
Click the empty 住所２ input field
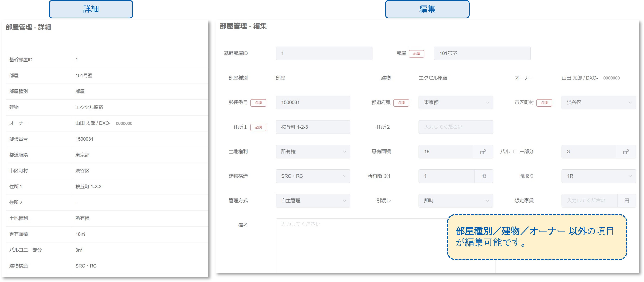coord(455,127)
